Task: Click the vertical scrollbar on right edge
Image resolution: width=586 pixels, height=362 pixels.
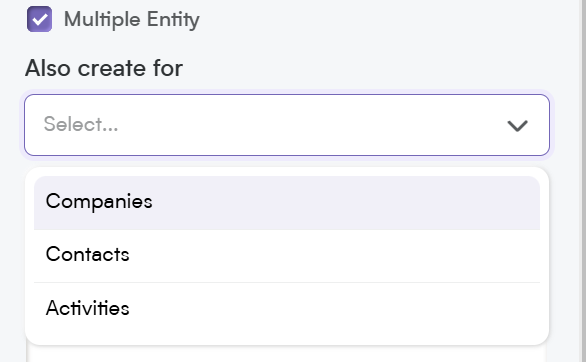Action: pyautogui.click(x=583, y=181)
